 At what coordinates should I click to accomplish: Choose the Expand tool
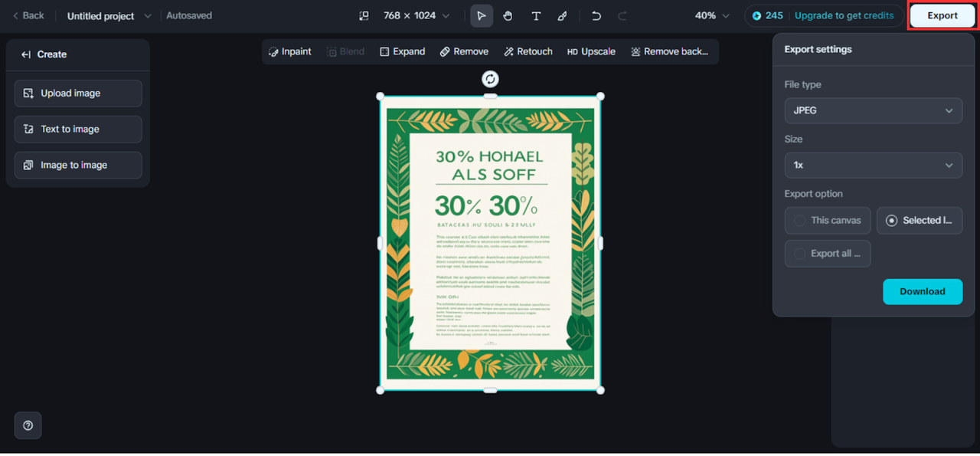[402, 51]
